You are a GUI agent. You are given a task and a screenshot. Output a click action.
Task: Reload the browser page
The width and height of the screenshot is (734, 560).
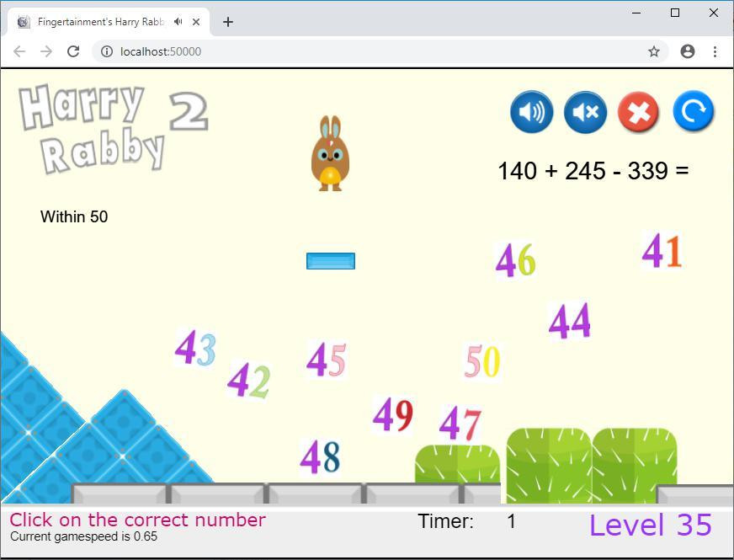point(73,51)
